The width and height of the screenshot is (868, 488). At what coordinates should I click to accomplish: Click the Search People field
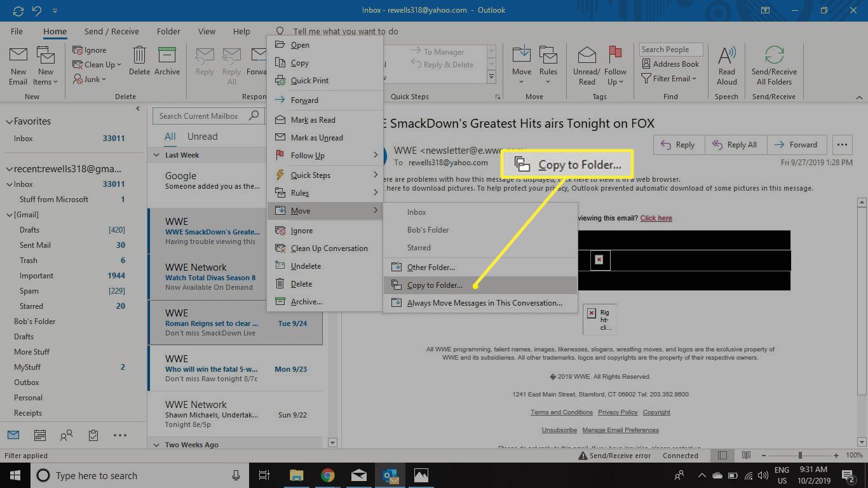tap(671, 50)
